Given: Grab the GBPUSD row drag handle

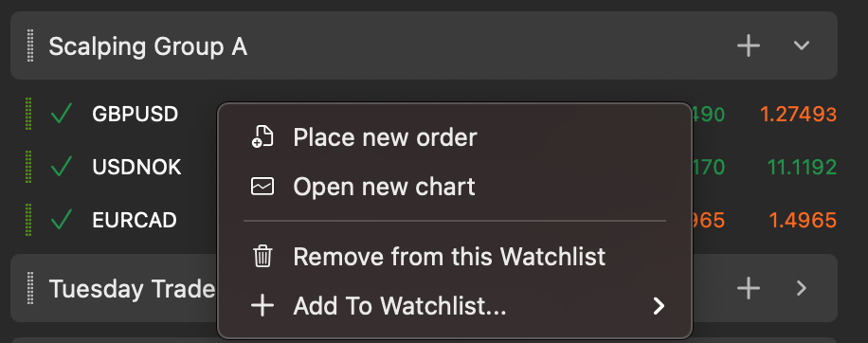Looking at the screenshot, I should (28, 114).
